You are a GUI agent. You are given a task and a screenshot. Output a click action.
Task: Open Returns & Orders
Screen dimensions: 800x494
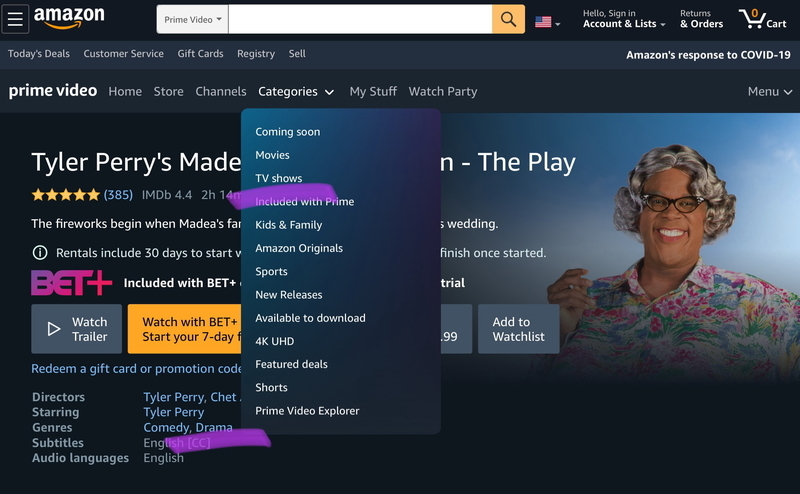click(x=701, y=19)
